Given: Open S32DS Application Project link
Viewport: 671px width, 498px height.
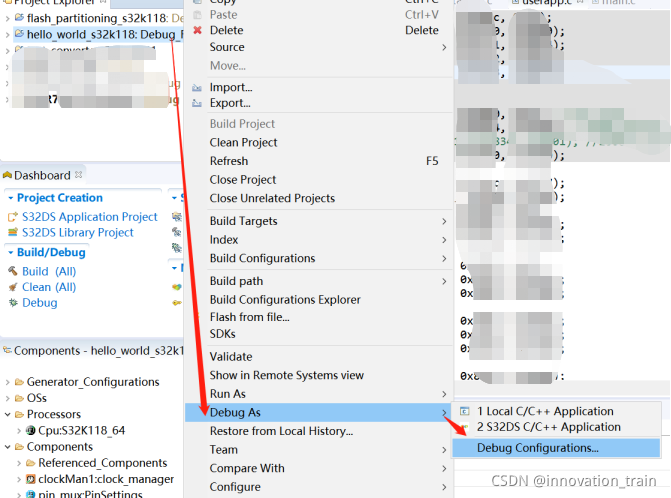Looking at the screenshot, I should (90, 217).
